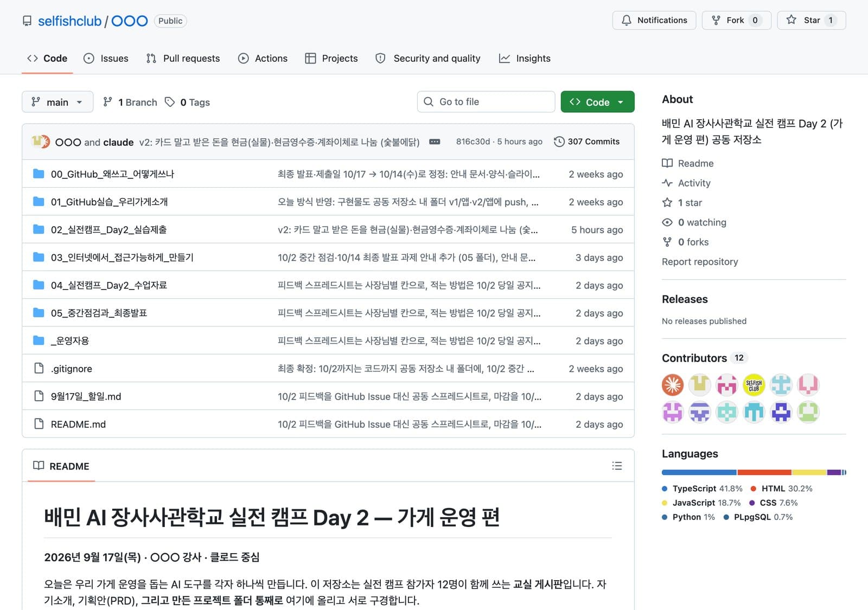Open folder 01_GitHub실습_우리가게소개
The image size is (868, 610).
pyautogui.click(x=109, y=202)
